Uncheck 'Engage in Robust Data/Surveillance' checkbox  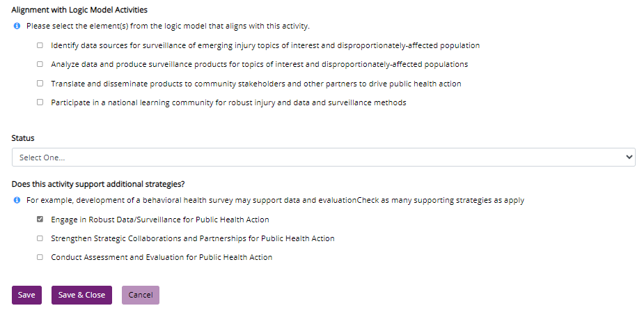(x=40, y=220)
